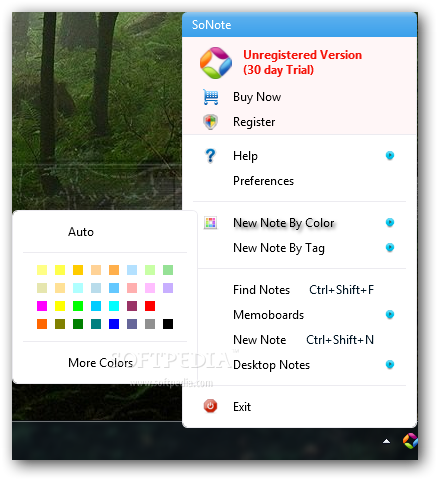438x480 pixels.
Task: Click the shopping cart Buy Now icon
Action: click(211, 97)
